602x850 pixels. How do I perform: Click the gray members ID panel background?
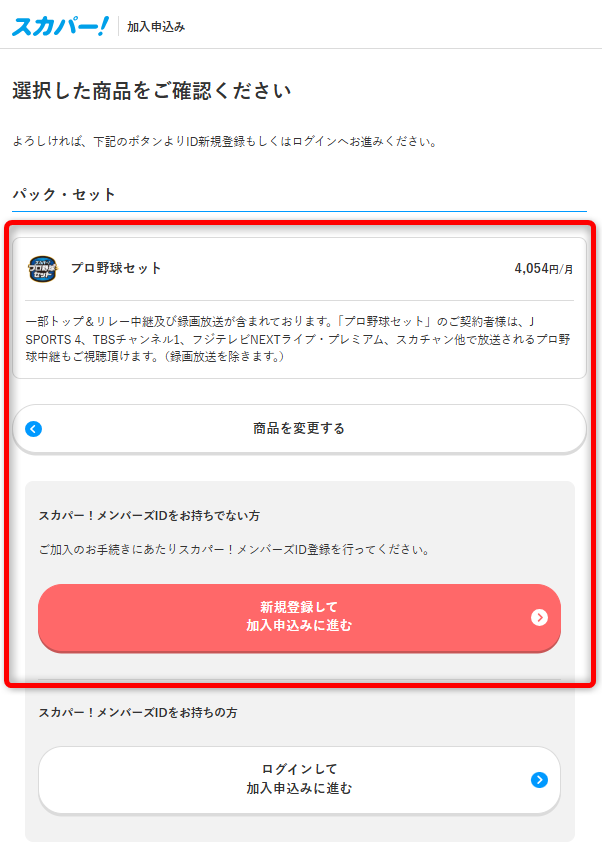(299, 661)
